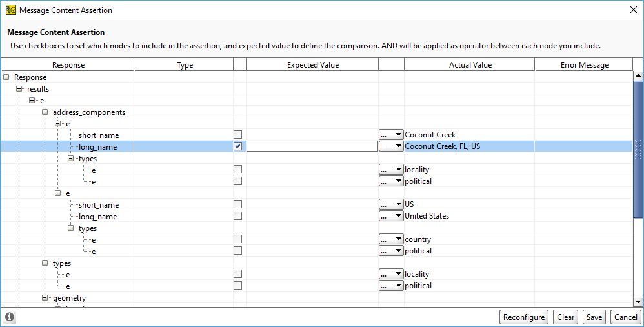The width and height of the screenshot is (644, 327).
Task: Tick the checkbox for the country row
Action: pyautogui.click(x=239, y=239)
